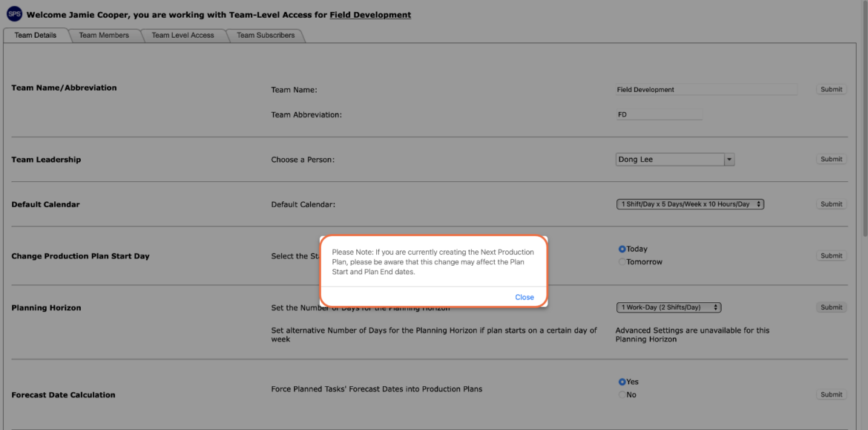Close the Please Note dialog

525,297
